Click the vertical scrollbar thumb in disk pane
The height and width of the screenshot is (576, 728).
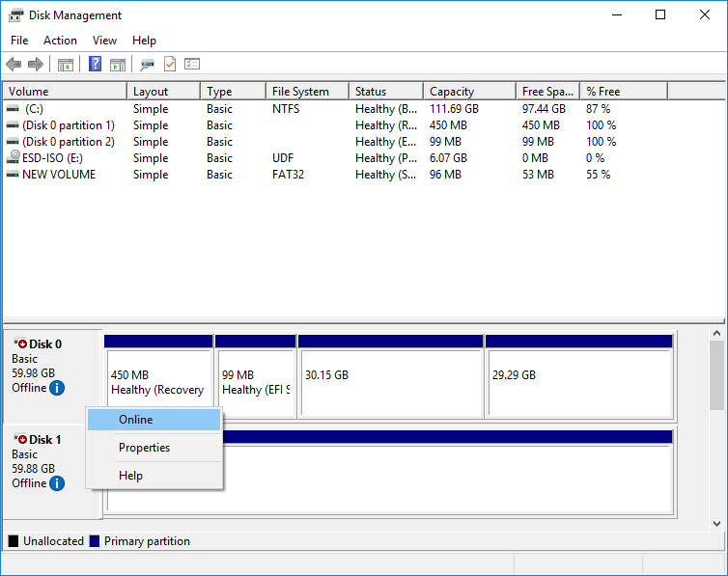(x=716, y=375)
